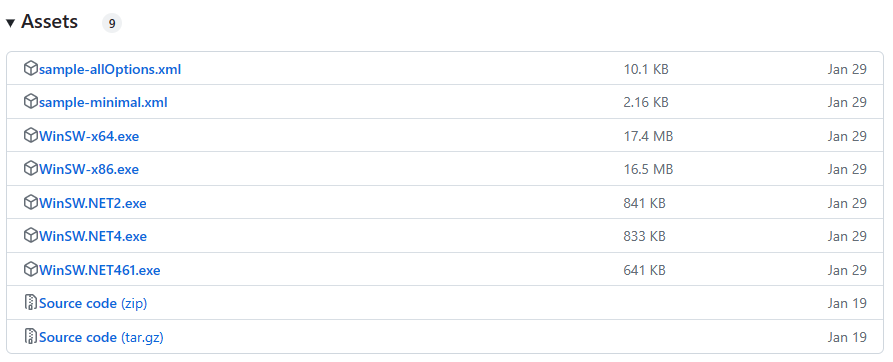893x362 pixels.
Task: Click the package icon next to WinSW.NET2.exe
Action: coord(31,203)
